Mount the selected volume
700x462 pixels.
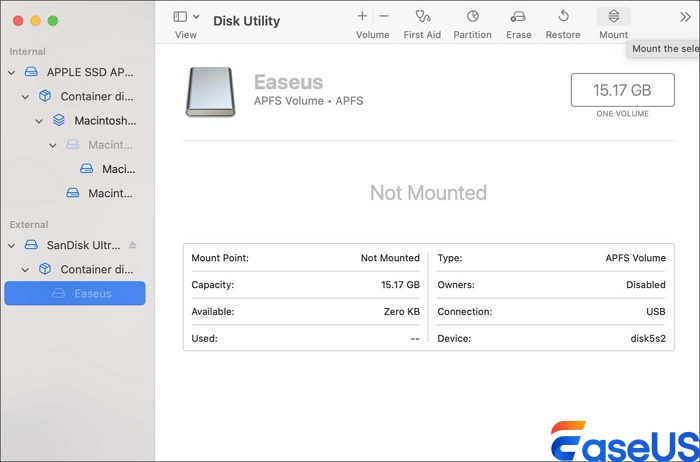click(613, 17)
